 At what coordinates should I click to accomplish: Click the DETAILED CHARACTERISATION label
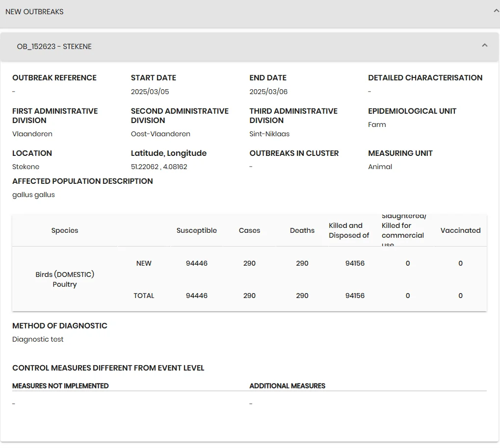(x=425, y=78)
